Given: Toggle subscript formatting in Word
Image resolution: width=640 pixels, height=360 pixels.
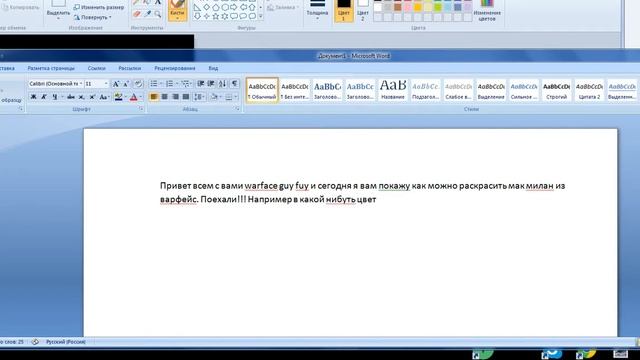Looking at the screenshot, I should [81, 97].
